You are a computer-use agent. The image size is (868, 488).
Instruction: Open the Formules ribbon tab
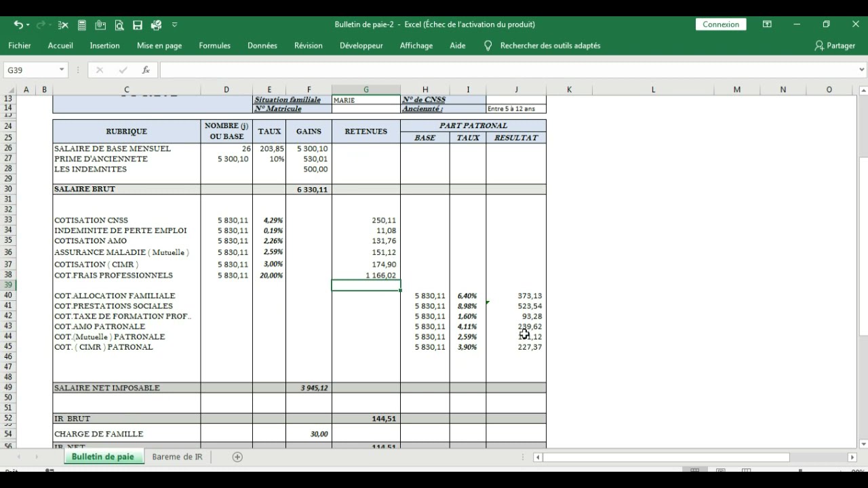(214, 45)
